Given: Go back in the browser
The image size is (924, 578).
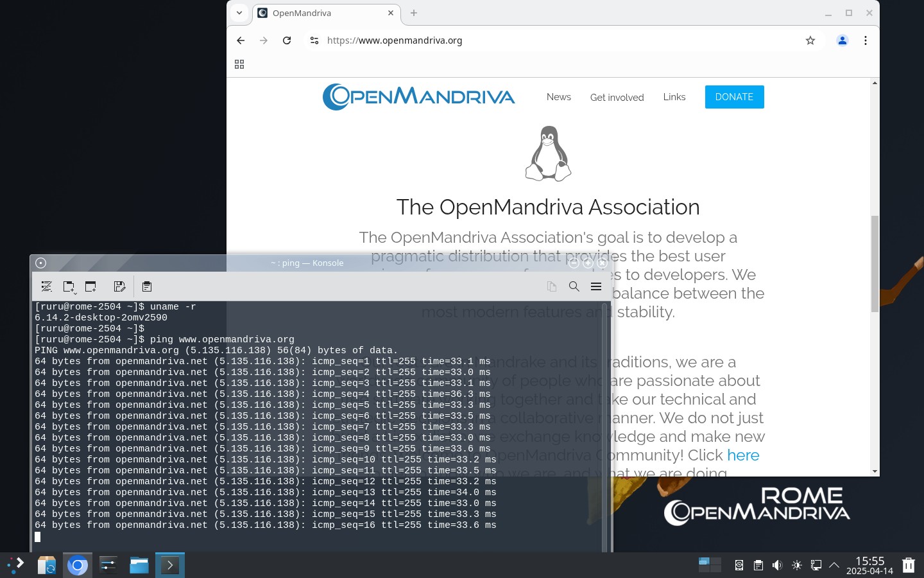Looking at the screenshot, I should pyautogui.click(x=241, y=40).
